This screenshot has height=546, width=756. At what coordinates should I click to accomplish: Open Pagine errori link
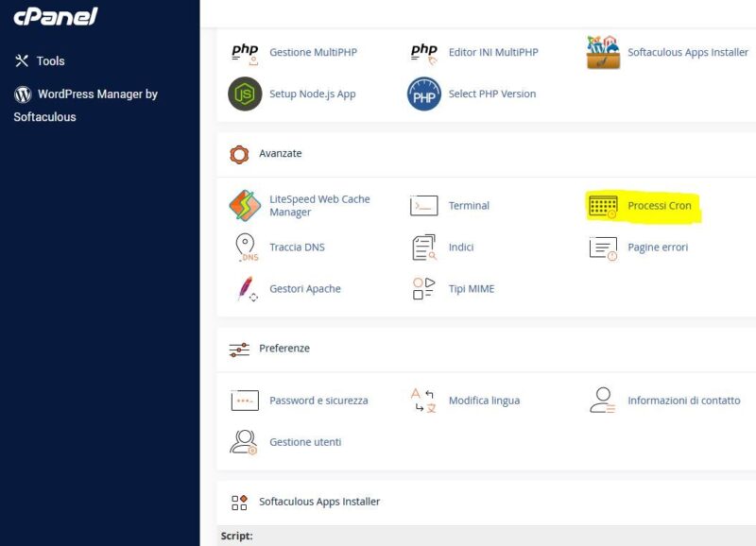point(658,247)
